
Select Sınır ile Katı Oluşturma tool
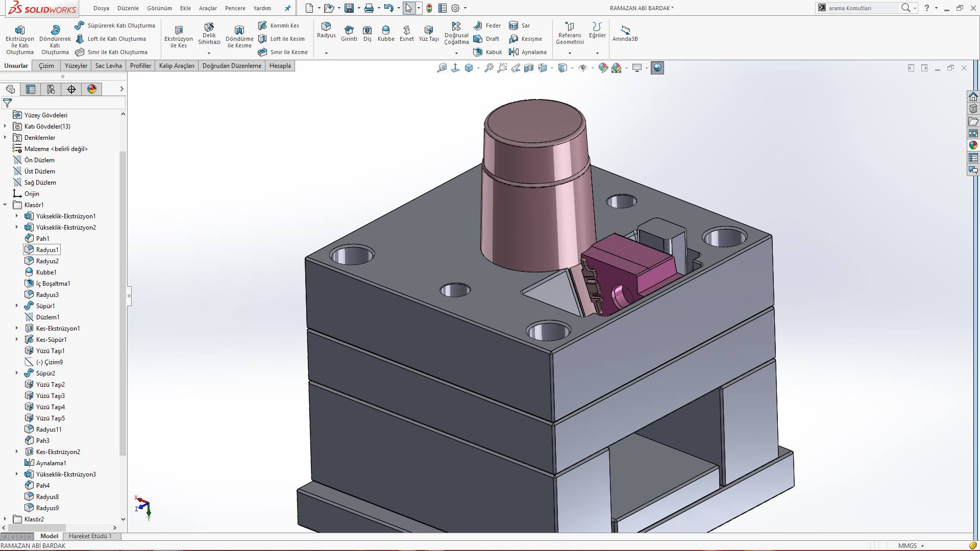111,52
